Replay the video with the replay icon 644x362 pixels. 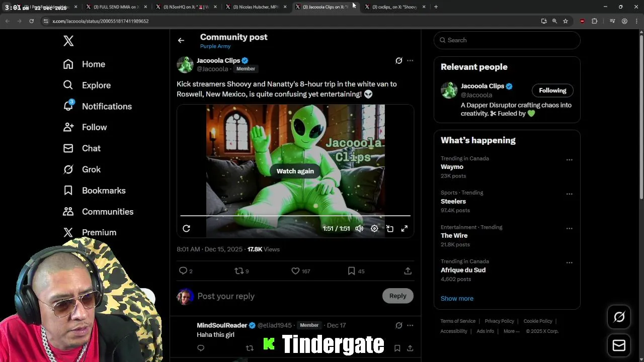(186, 229)
